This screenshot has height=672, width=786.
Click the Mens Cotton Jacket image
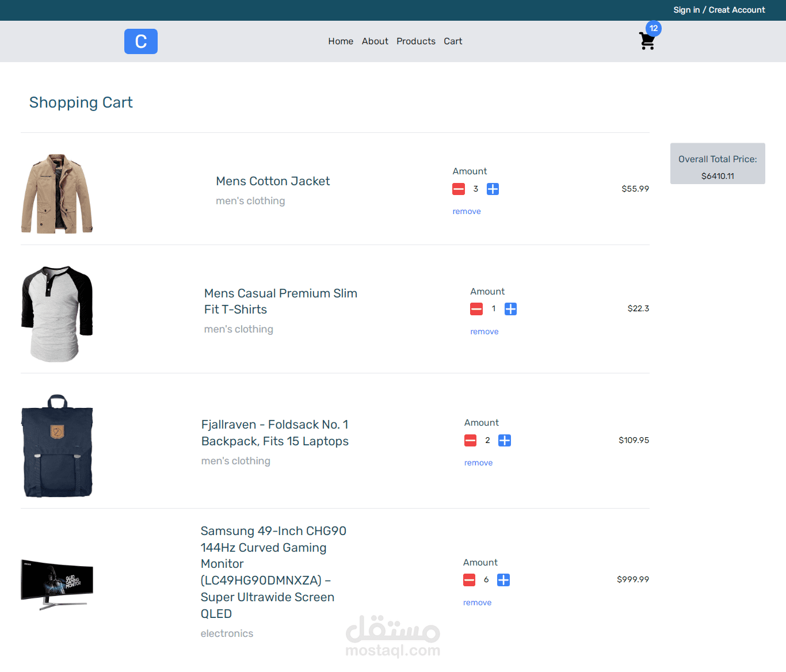(x=57, y=193)
